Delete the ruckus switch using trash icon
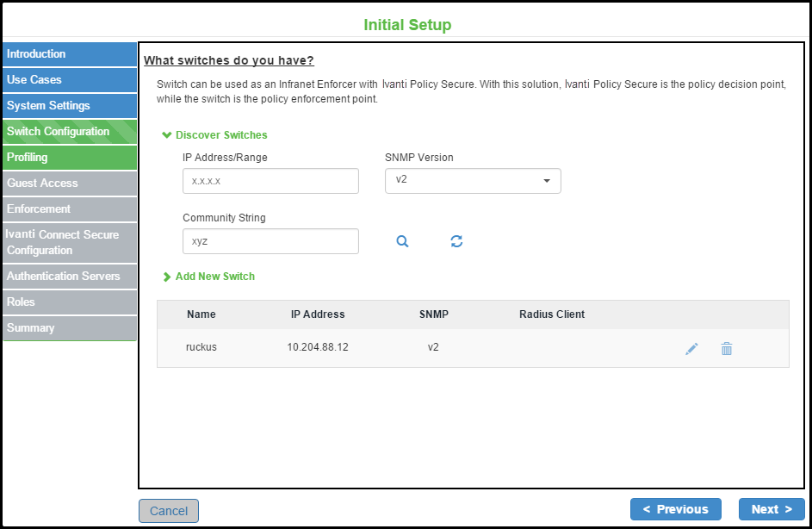812x529 pixels. pos(727,349)
